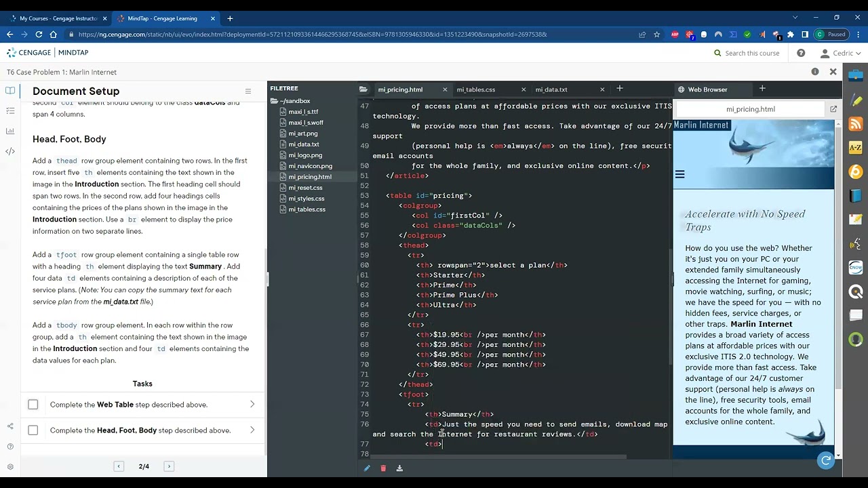The image size is (868, 488).
Task: Open the blue book app in right dock
Action: [x=856, y=196]
